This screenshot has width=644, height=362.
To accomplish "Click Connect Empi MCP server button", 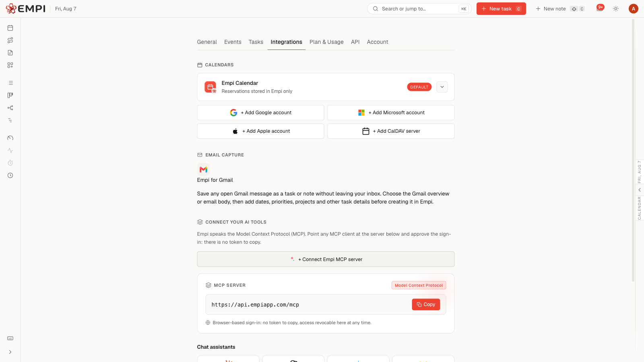I will (326, 259).
